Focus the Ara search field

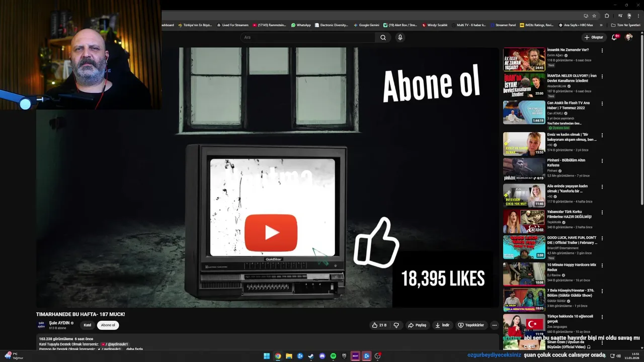pos(308,37)
